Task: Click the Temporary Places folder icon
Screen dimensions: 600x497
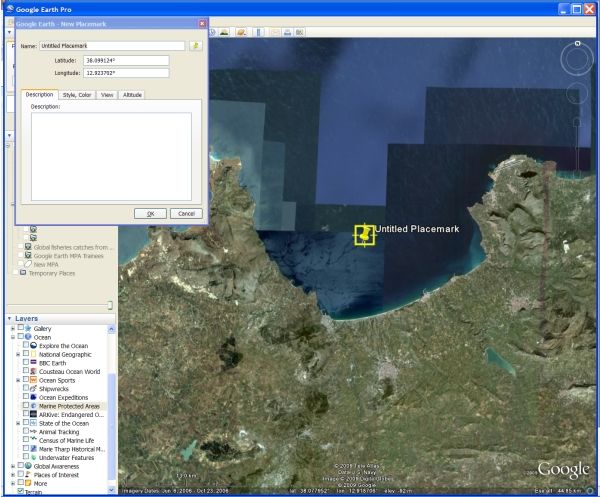Action: (23, 273)
